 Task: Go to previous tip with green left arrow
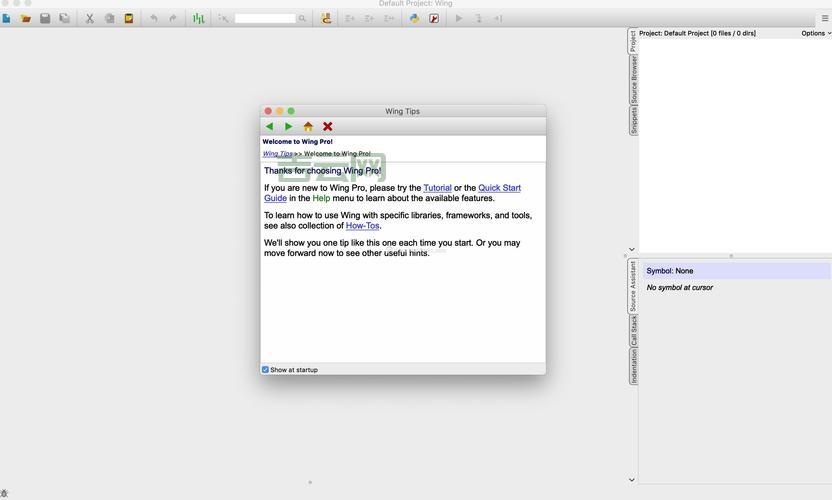269,126
